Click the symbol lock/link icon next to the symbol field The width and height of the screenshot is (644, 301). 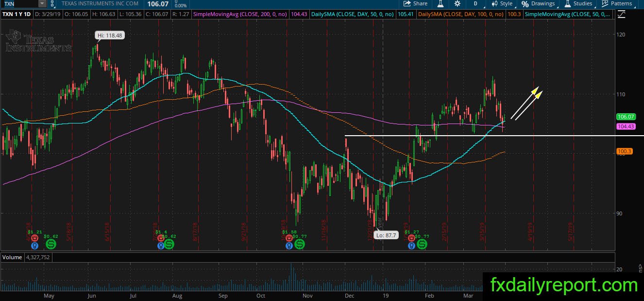52,3
